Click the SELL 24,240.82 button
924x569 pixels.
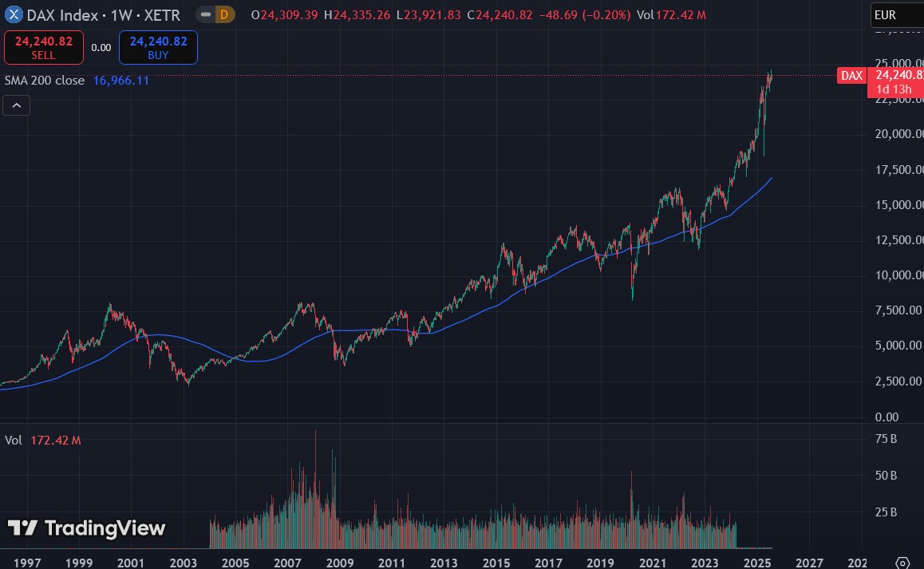pyautogui.click(x=44, y=47)
